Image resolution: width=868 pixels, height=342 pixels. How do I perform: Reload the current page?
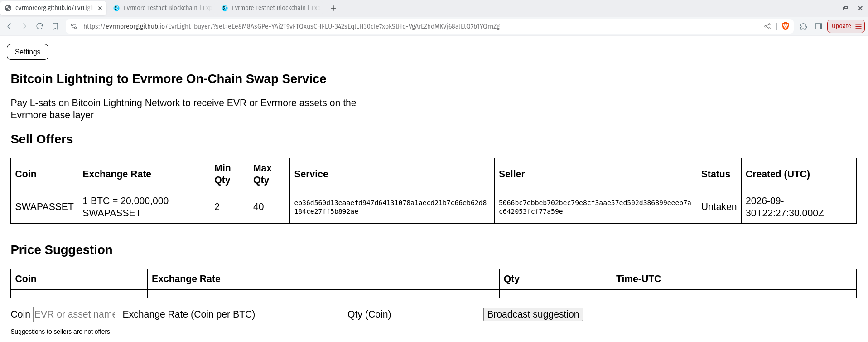tap(40, 26)
